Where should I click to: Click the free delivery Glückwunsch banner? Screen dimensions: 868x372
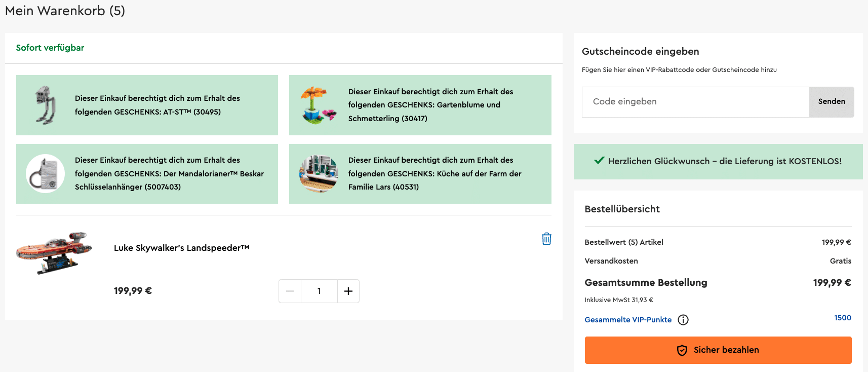click(718, 162)
